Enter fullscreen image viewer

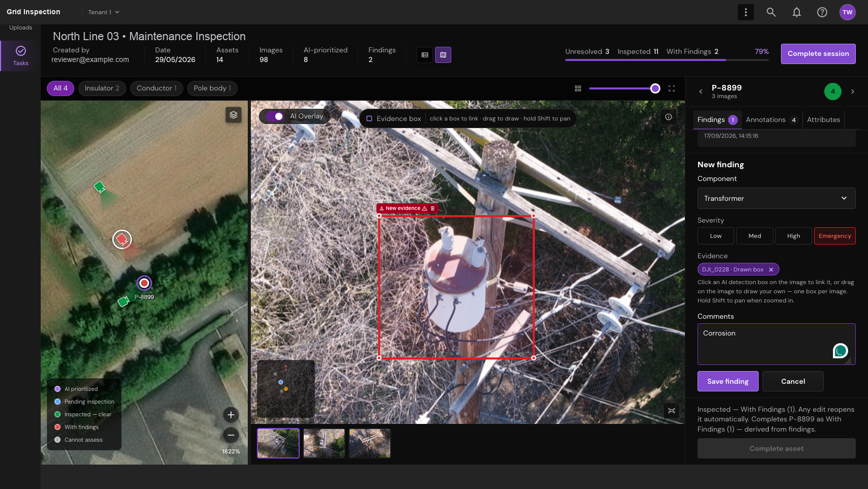tap(672, 88)
